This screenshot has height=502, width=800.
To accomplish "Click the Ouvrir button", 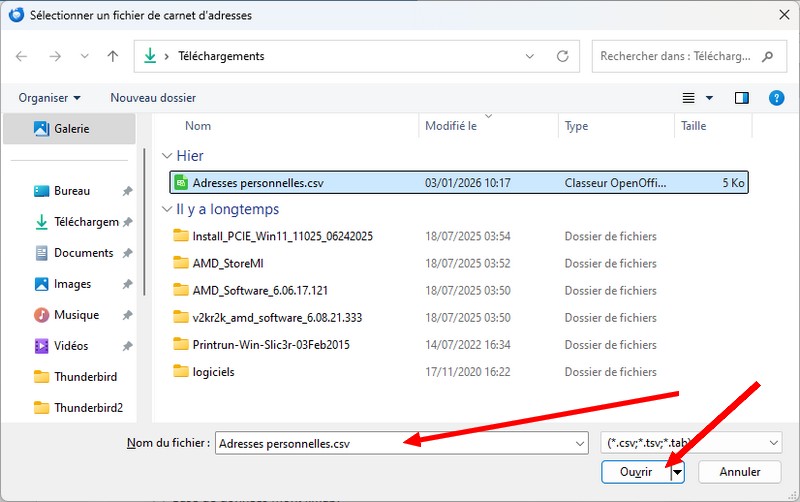I will (x=635, y=472).
